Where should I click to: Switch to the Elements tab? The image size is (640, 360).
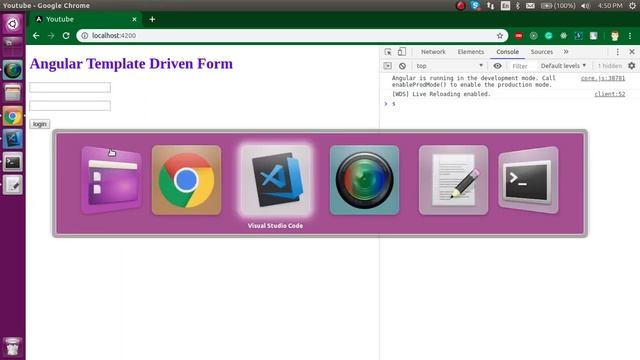click(471, 52)
